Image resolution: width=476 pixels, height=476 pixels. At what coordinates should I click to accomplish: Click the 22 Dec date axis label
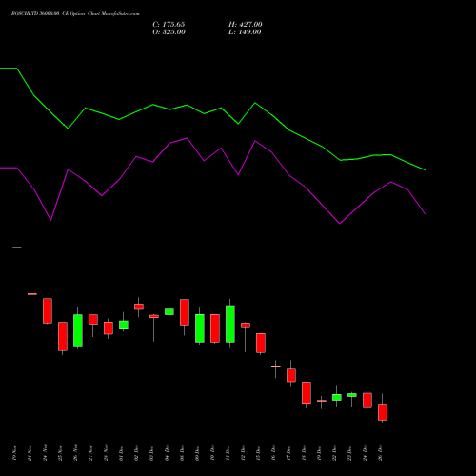(x=334, y=453)
